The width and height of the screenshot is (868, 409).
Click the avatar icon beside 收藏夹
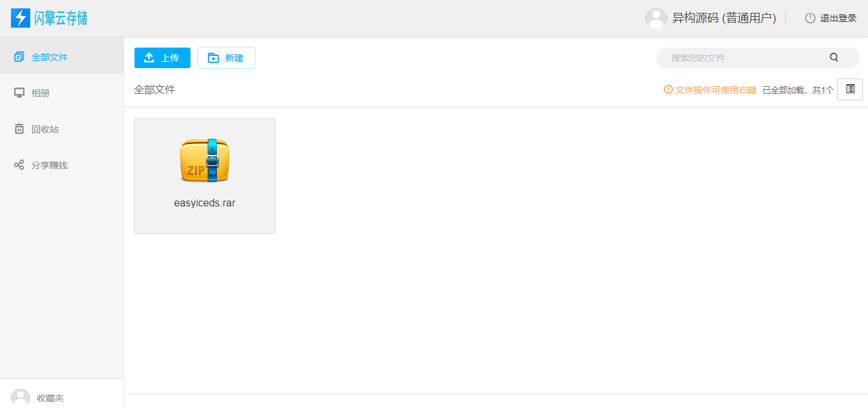coord(21,398)
